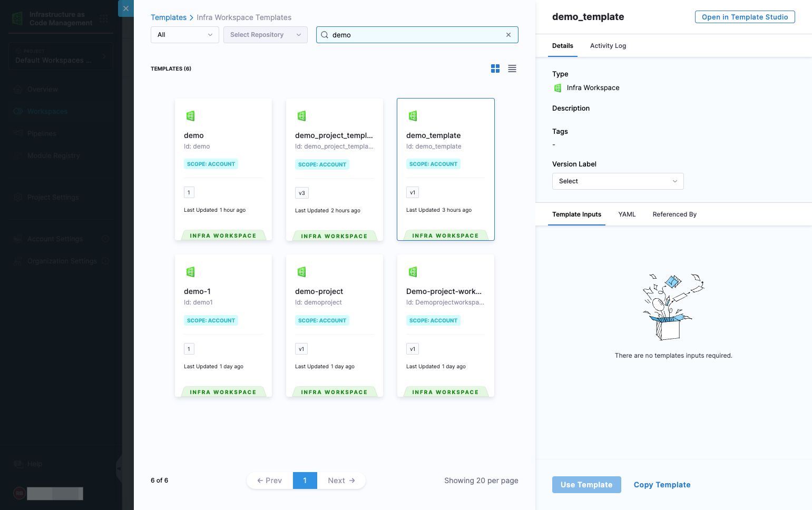Open the Select Repository dropdown
This screenshot has width=812, height=510.
(266, 35)
